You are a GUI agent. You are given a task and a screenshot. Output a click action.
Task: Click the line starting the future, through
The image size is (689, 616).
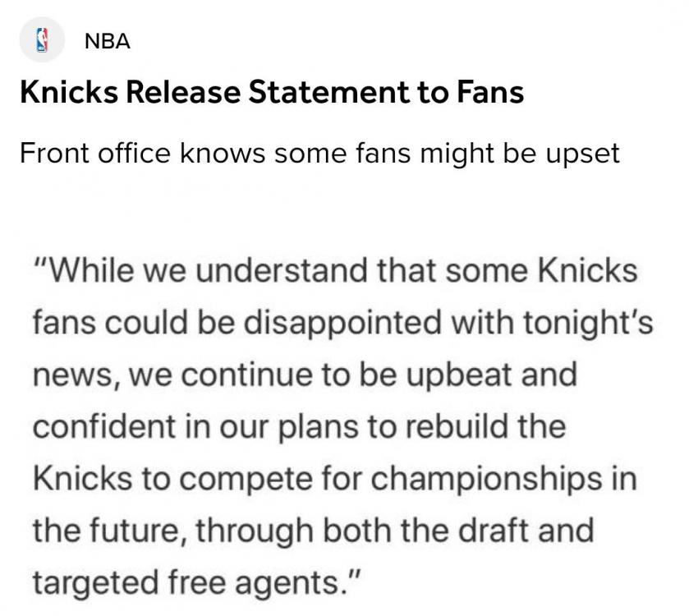pyautogui.click(x=313, y=531)
